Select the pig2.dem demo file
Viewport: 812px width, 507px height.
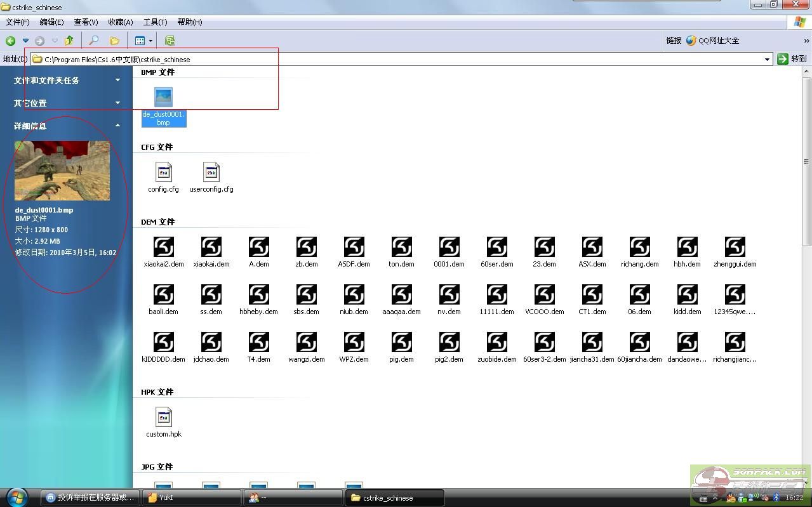tap(449, 343)
